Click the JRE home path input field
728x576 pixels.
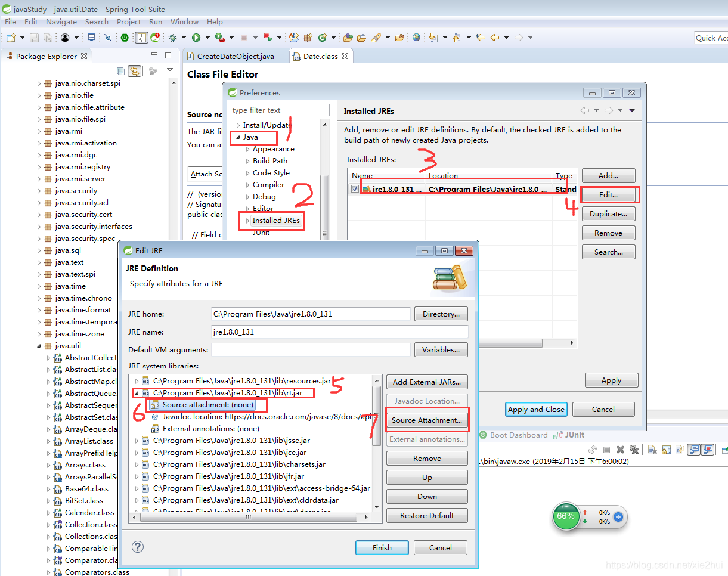coord(311,314)
